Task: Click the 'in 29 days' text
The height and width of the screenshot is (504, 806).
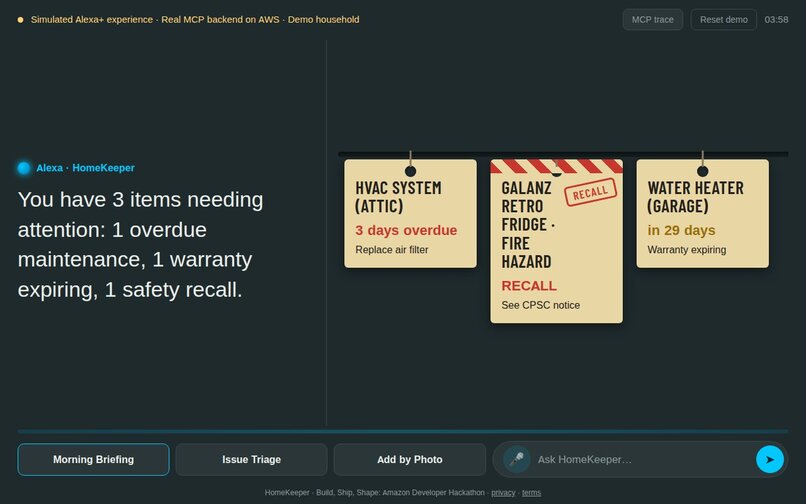Action: (681, 230)
